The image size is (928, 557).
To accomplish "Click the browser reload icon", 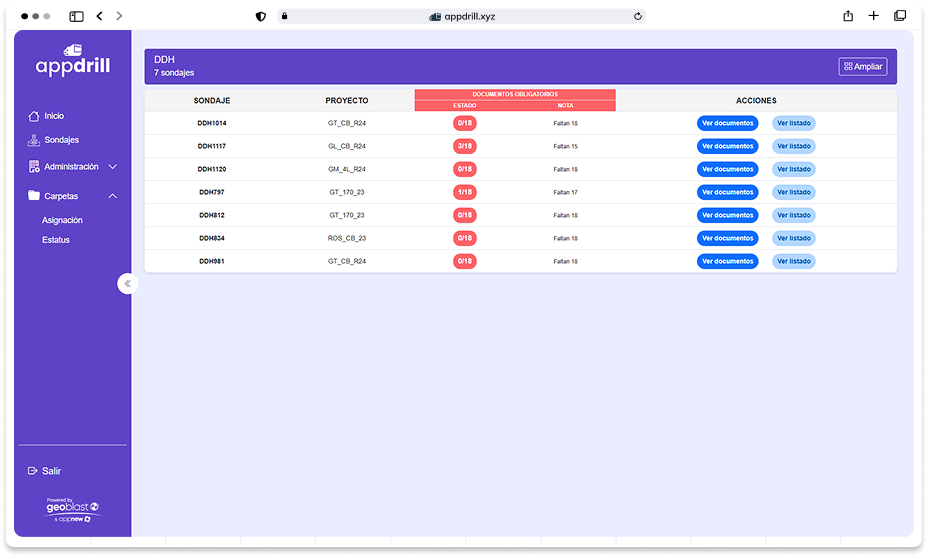I will [x=637, y=16].
